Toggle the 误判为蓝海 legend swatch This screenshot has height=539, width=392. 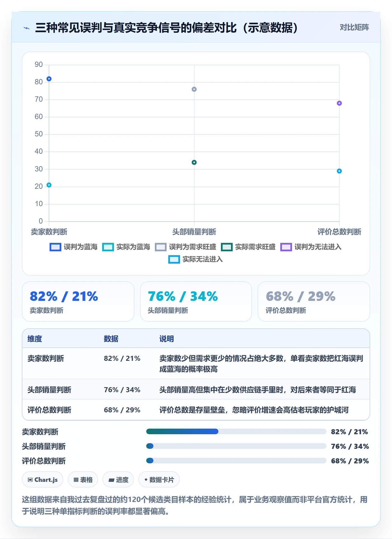tap(55, 247)
